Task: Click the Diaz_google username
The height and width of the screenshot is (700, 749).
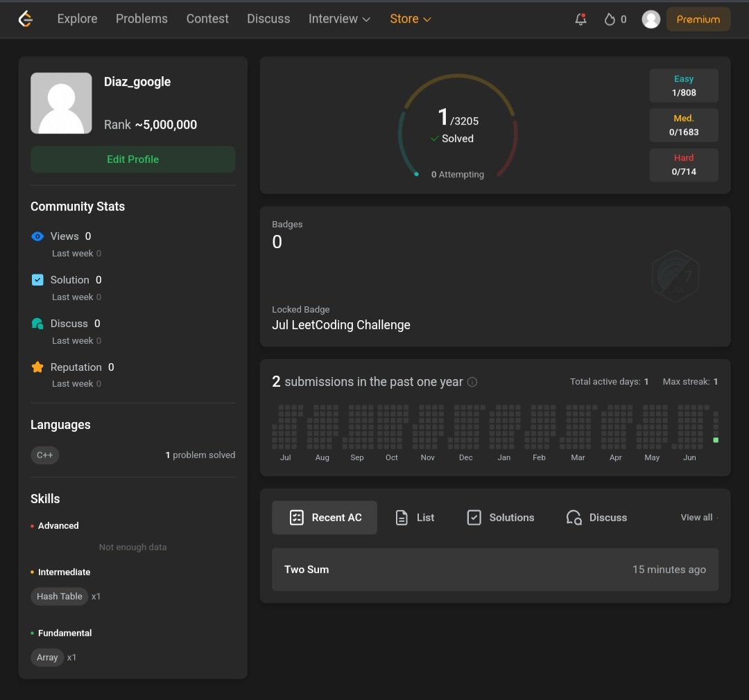Action: (x=137, y=82)
